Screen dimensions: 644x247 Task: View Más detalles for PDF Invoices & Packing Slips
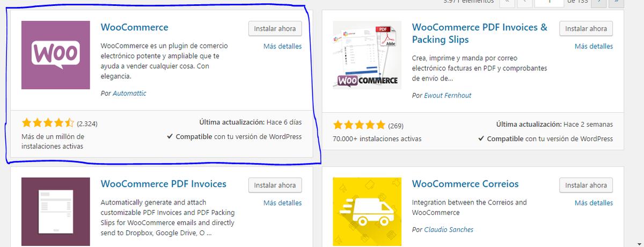coord(594,46)
